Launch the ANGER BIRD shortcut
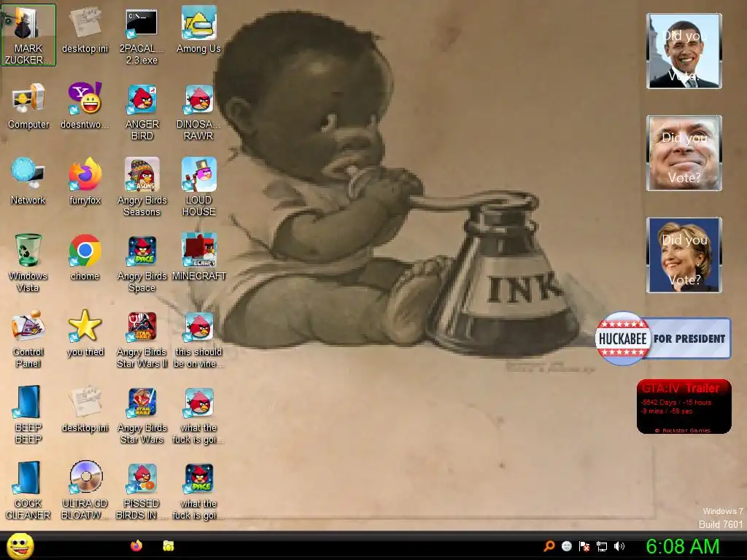 142,112
